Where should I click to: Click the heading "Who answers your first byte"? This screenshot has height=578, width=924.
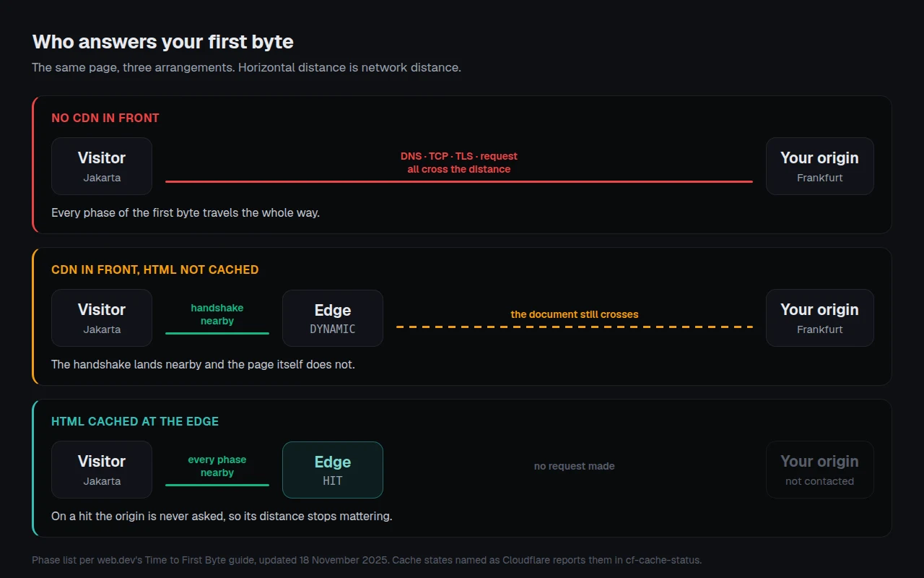coord(163,42)
